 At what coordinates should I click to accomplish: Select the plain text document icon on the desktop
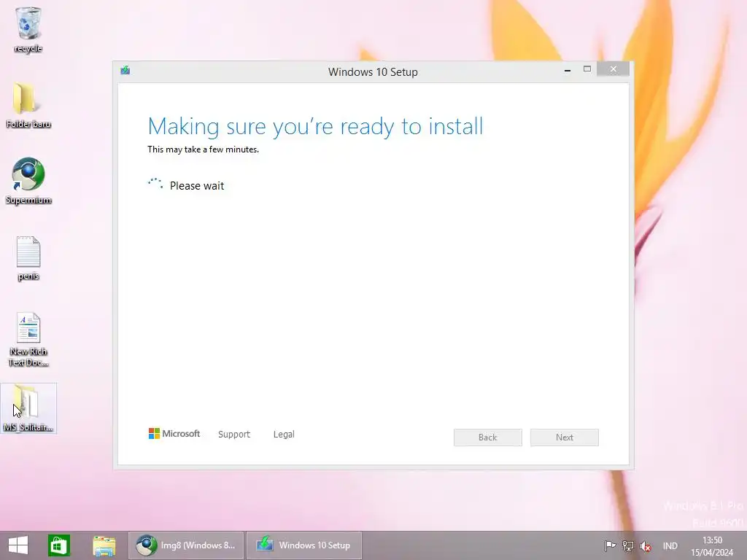28,258
